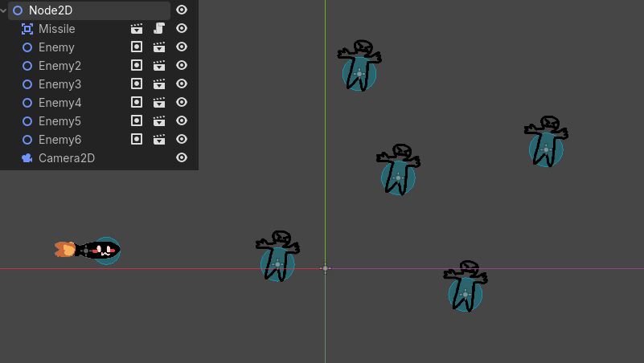Open the script attached to Missile
The image size is (644, 363).
click(x=159, y=28)
